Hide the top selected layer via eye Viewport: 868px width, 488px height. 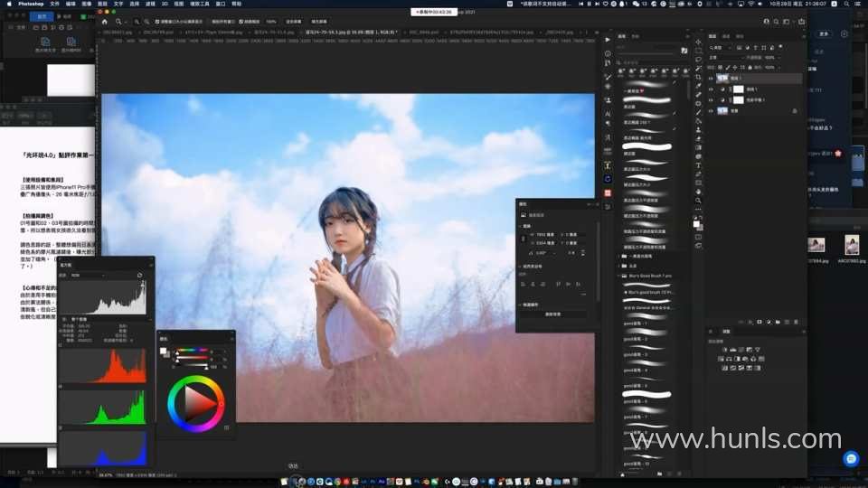click(x=711, y=78)
